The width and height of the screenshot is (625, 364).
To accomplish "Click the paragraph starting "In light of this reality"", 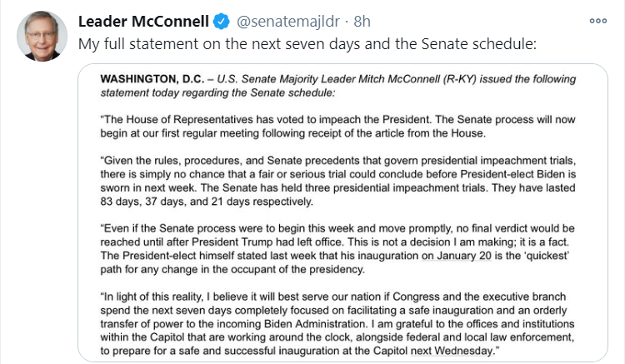I will click(337, 324).
